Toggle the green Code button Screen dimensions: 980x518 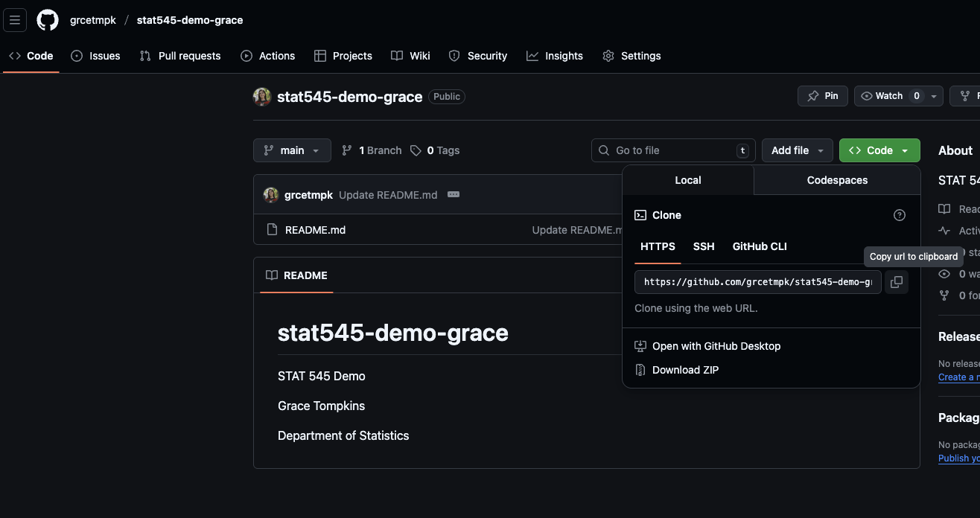click(x=879, y=150)
